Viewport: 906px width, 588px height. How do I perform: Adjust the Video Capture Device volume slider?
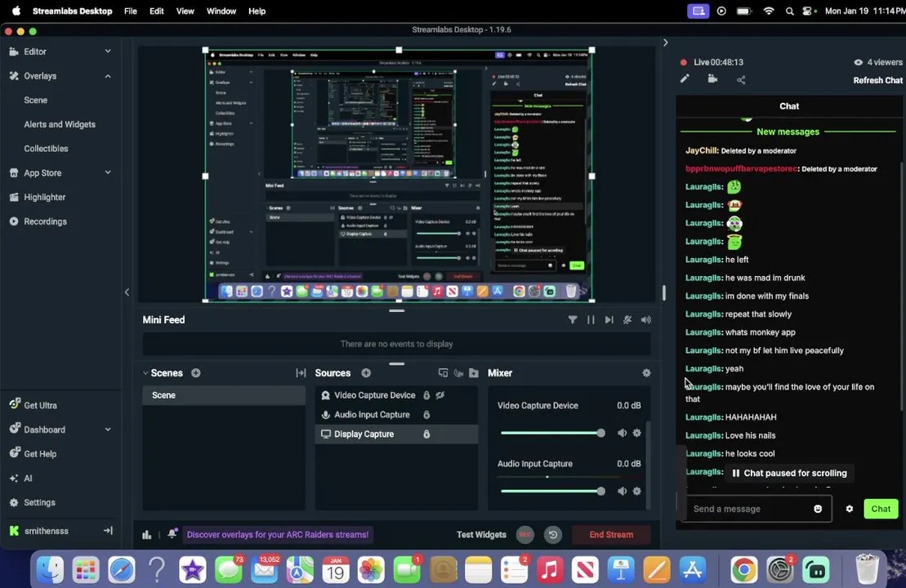coord(552,433)
